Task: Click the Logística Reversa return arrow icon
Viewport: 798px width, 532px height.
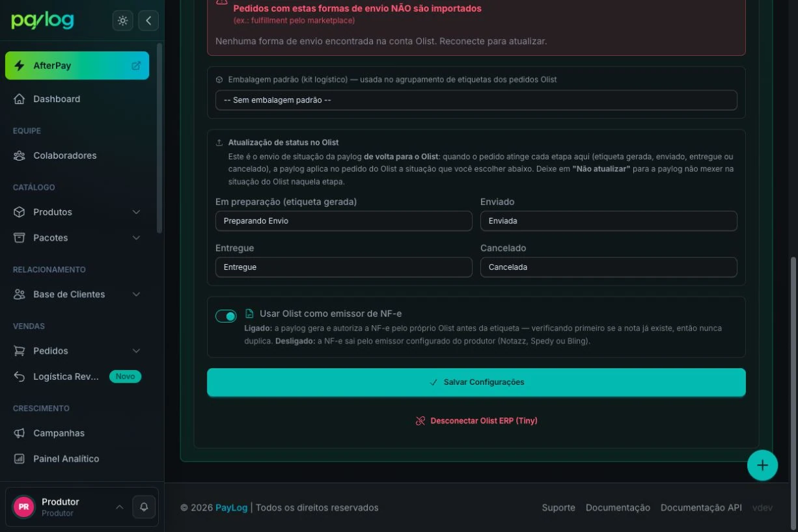Action: (x=20, y=377)
